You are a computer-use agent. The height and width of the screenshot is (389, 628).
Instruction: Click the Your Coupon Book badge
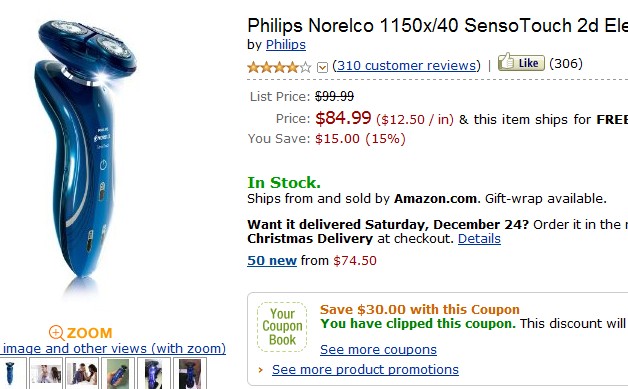[x=282, y=327]
